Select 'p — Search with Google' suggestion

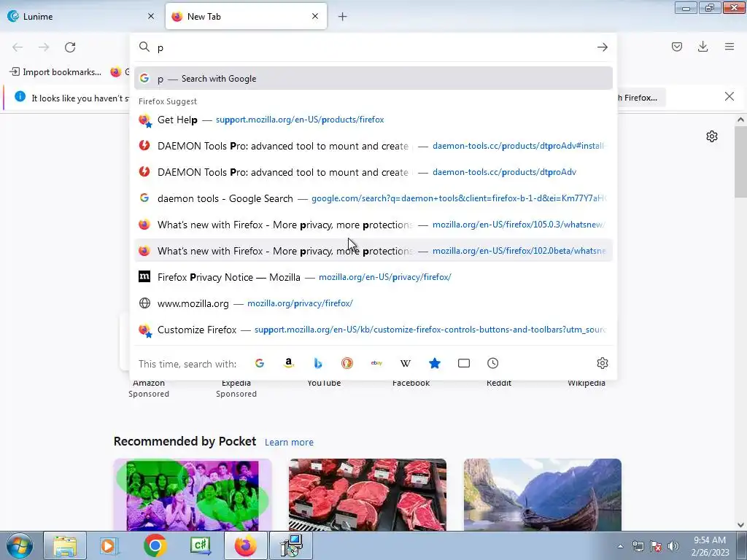(x=373, y=79)
